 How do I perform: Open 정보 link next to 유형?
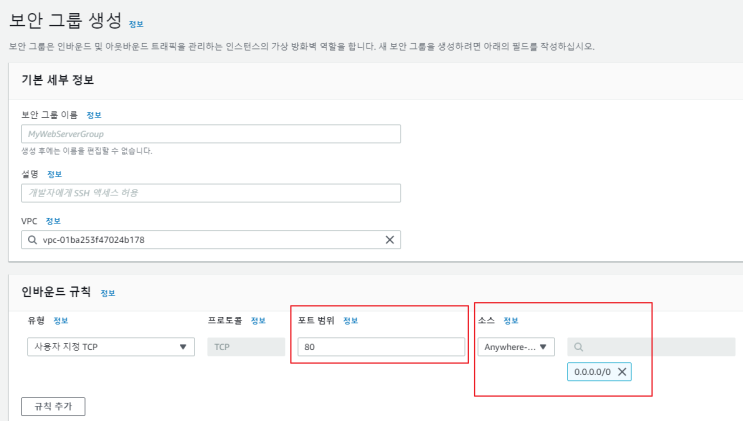click(x=61, y=321)
